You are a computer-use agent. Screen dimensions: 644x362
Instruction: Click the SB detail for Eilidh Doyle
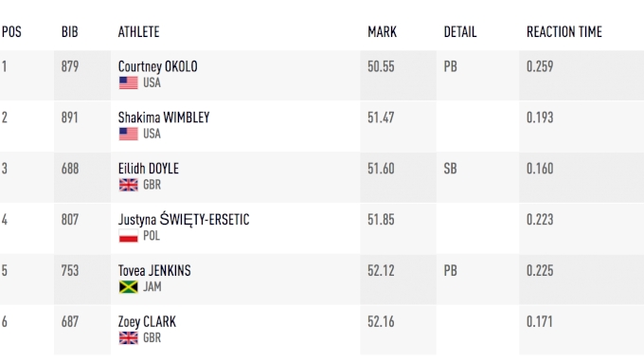pos(450,169)
